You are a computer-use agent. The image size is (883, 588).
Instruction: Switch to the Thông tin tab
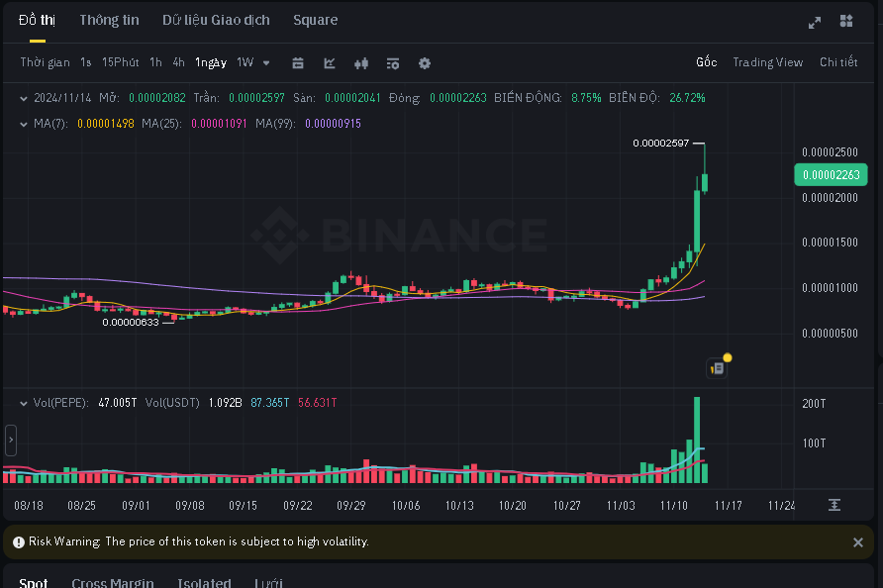coord(109,20)
